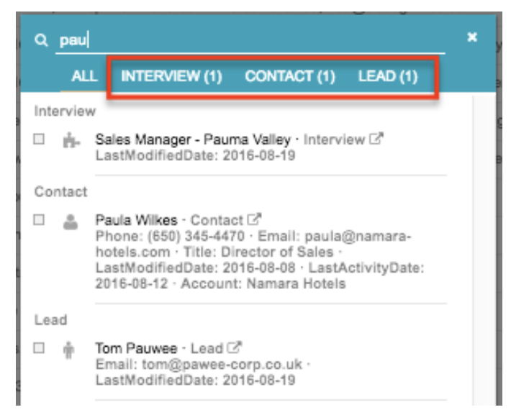Switch to the ALL results tab

(x=84, y=76)
